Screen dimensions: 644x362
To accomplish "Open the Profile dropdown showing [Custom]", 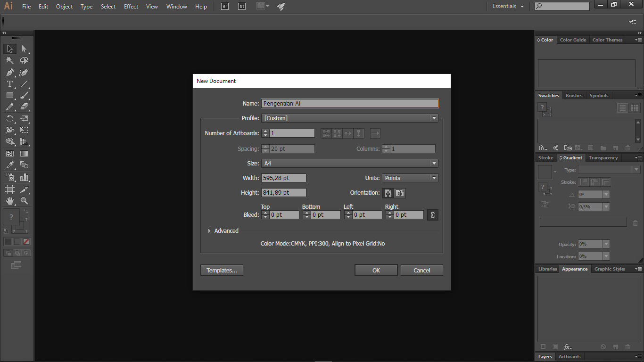I will point(350,118).
